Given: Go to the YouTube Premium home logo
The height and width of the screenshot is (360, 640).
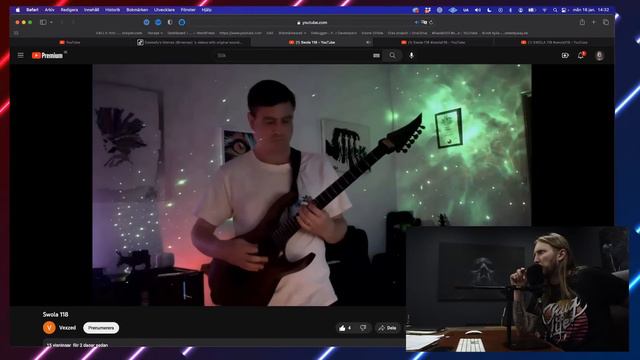Looking at the screenshot, I should (x=47, y=56).
